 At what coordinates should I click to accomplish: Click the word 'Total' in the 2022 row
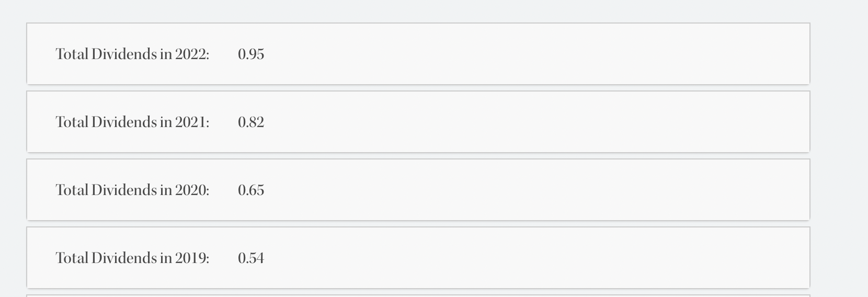click(x=72, y=54)
